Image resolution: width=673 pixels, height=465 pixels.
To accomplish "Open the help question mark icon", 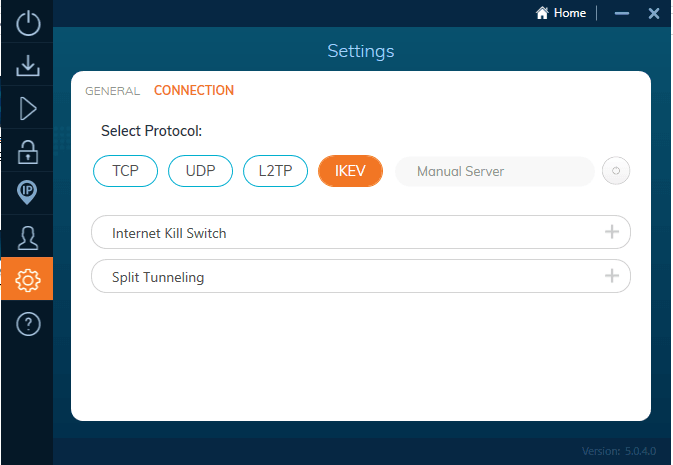I will [x=28, y=324].
